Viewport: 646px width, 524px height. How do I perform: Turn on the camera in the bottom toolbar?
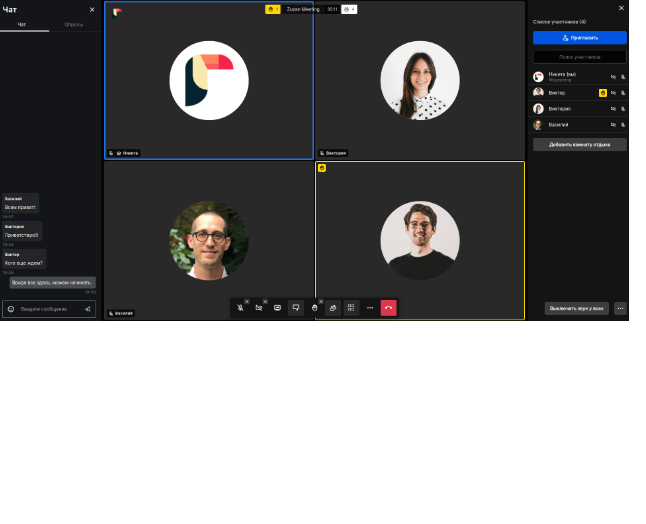coord(259,308)
